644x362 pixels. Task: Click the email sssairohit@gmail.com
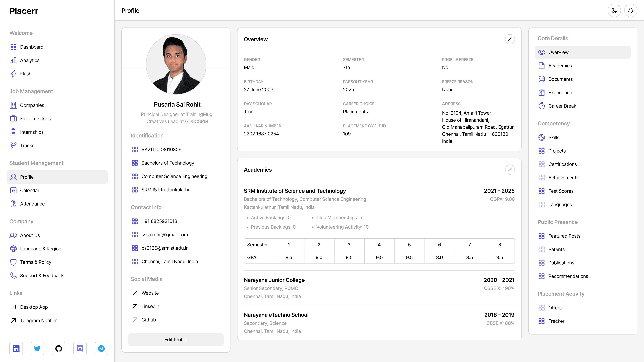pyautogui.click(x=164, y=235)
